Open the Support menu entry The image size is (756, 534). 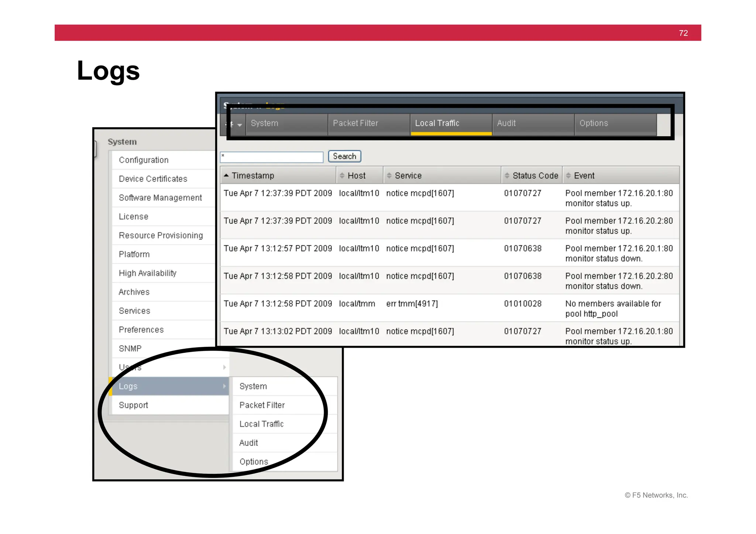(170, 405)
